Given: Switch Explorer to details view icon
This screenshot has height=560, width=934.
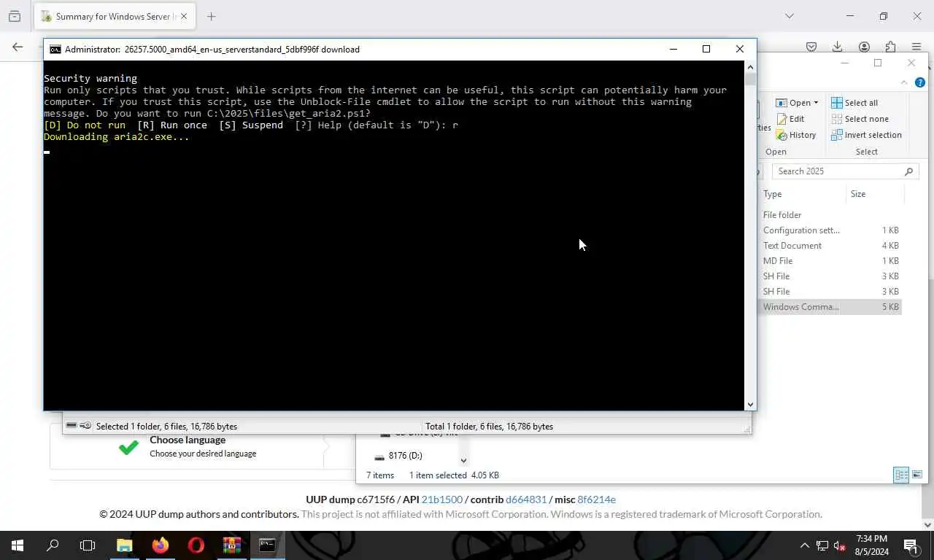Looking at the screenshot, I should (x=901, y=475).
